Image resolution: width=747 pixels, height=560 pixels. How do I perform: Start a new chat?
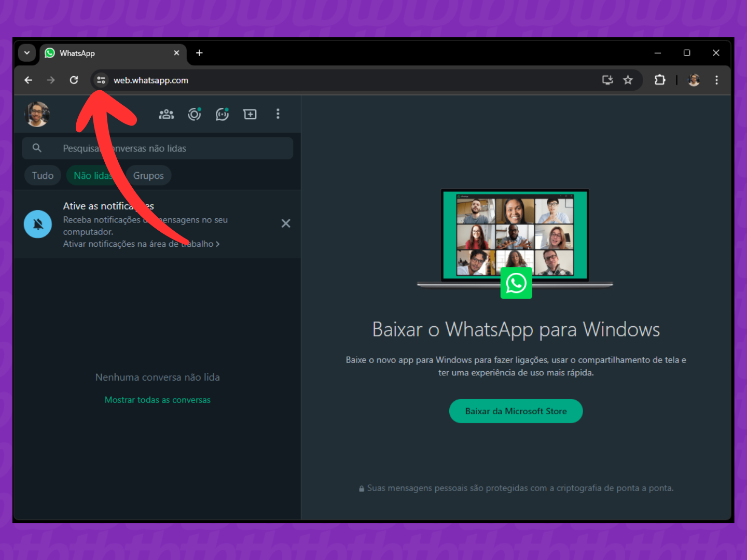point(250,114)
